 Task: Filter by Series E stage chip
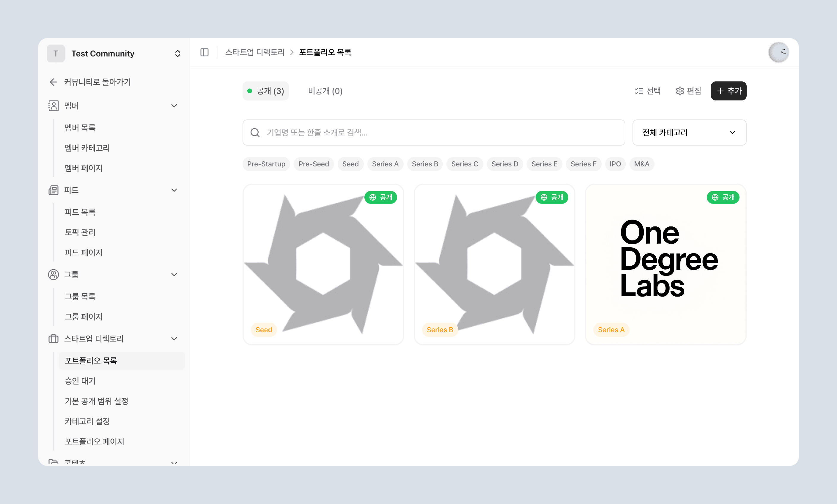click(544, 164)
